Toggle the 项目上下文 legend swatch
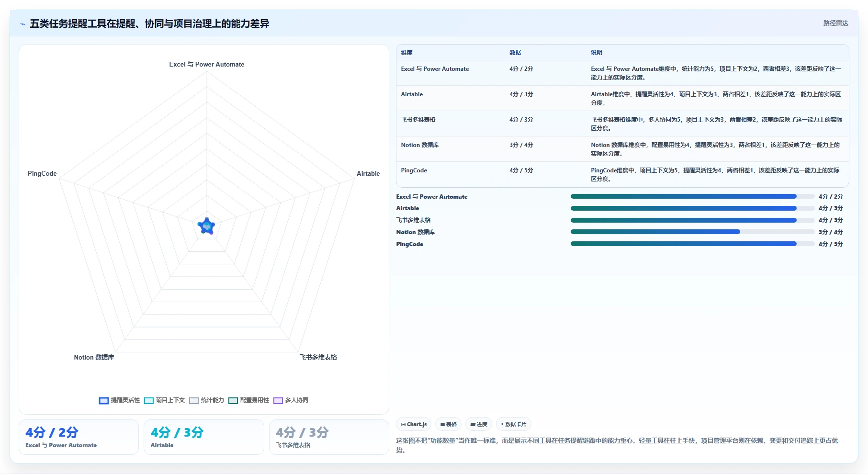The height and width of the screenshot is (474, 868). pos(149,401)
